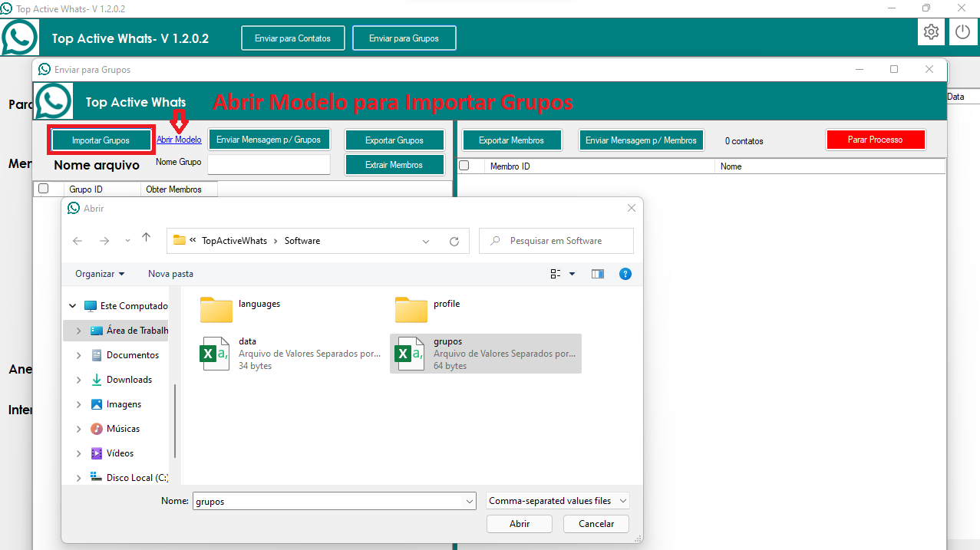Viewport: 980px width, 550px height.
Task: Open the Organizar menu
Action: pos(100,274)
